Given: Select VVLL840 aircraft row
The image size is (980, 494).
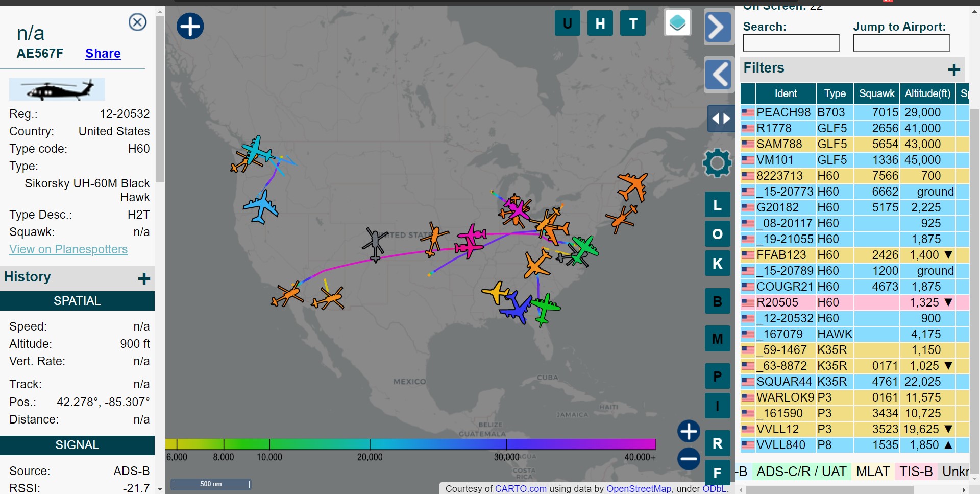Looking at the screenshot, I should click(x=855, y=445).
